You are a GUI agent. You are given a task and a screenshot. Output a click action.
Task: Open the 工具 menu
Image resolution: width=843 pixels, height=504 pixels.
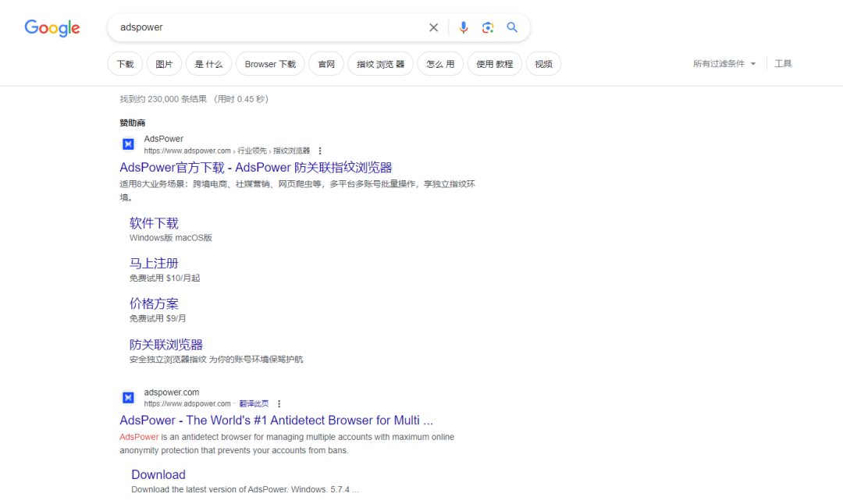783,63
